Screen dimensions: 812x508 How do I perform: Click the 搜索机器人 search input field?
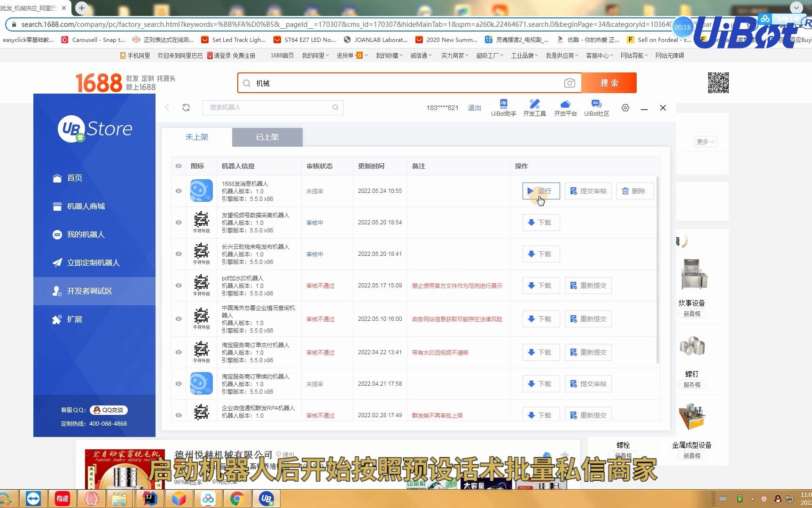[x=268, y=107]
